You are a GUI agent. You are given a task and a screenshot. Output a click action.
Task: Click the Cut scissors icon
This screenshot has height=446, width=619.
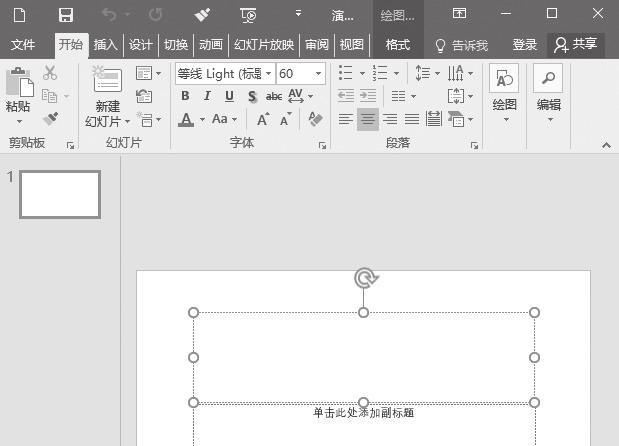click(x=50, y=73)
